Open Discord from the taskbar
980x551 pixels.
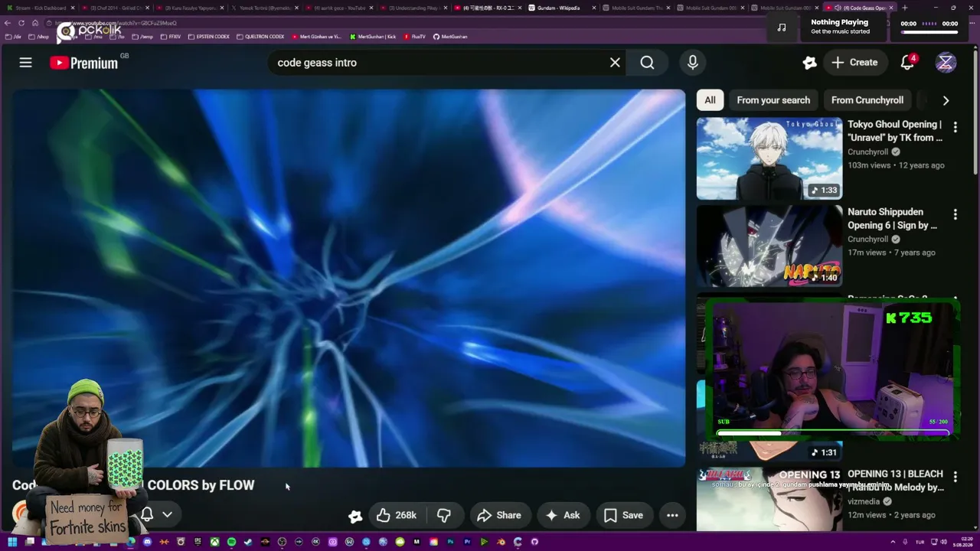(x=147, y=542)
